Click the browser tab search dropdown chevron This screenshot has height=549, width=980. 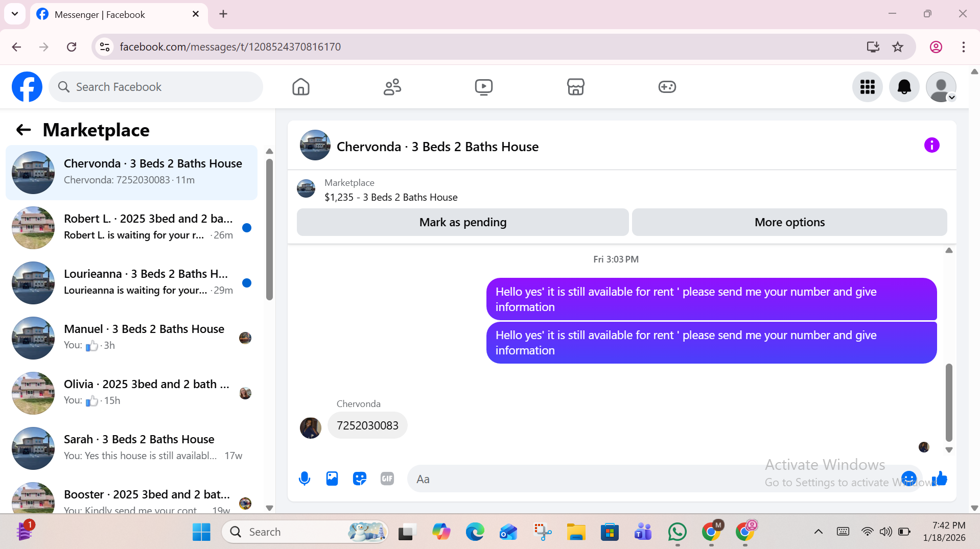click(x=15, y=14)
